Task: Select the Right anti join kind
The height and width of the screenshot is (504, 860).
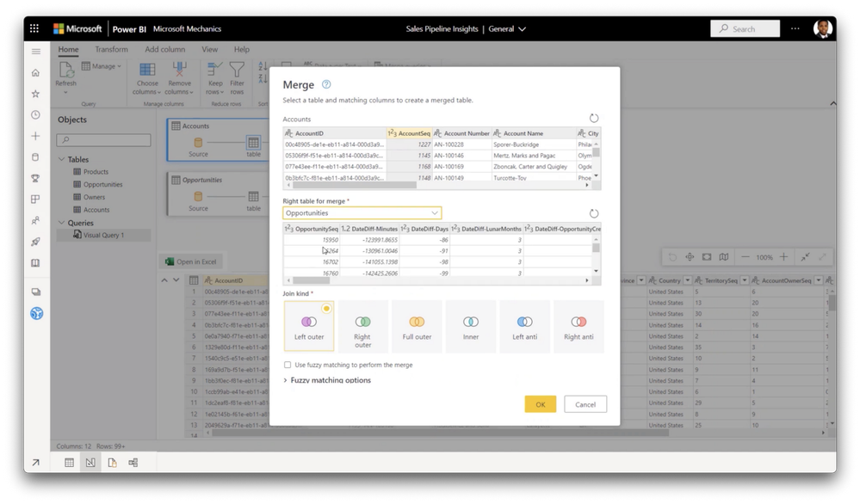Action: tap(578, 326)
